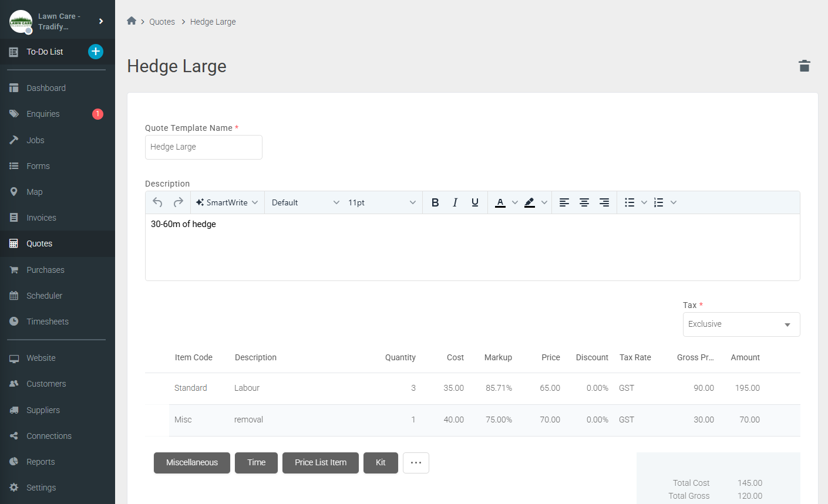
Task: Go to Settings in the sidebar
Action: click(x=58, y=488)
